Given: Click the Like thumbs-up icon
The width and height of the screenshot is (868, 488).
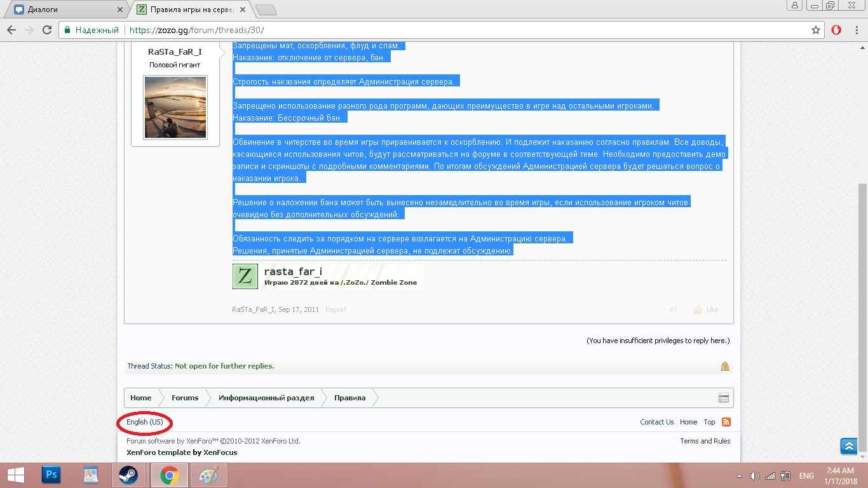Looking at the screenshot, I should pyautogui.click(x=698, y=309).
